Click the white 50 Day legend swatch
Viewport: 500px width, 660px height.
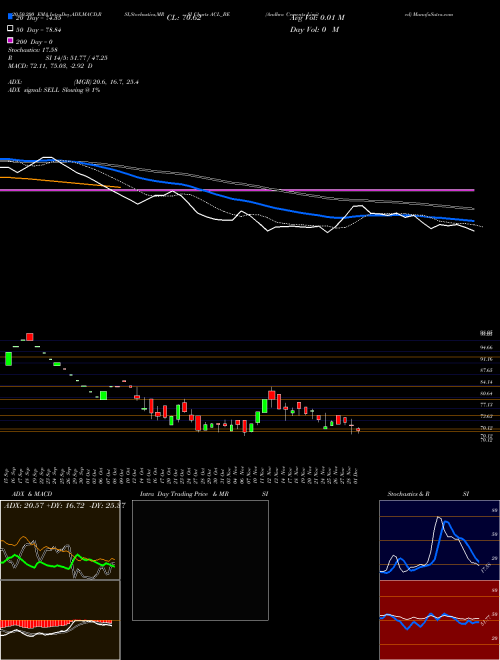coord(10,29)
